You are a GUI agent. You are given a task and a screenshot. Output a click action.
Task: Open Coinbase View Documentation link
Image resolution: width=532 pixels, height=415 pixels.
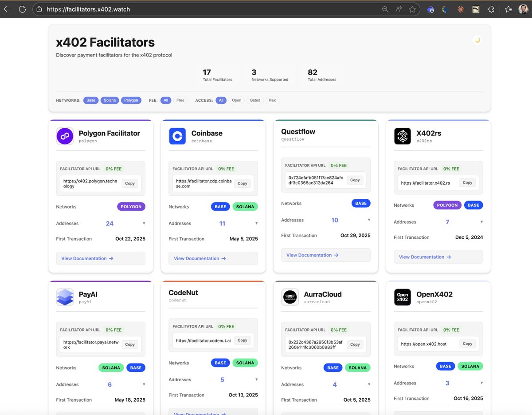coord(213,258)
